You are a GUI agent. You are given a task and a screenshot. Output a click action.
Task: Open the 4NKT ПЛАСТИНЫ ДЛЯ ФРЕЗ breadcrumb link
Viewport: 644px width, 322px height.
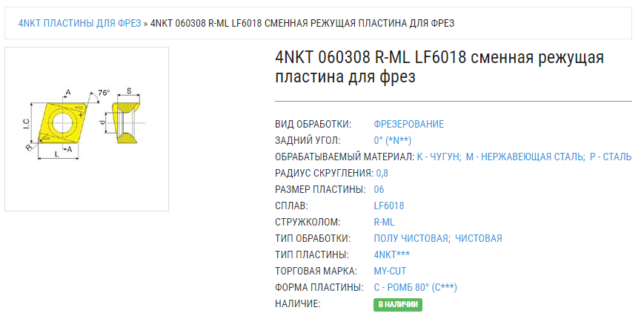[x=79, y=23]
